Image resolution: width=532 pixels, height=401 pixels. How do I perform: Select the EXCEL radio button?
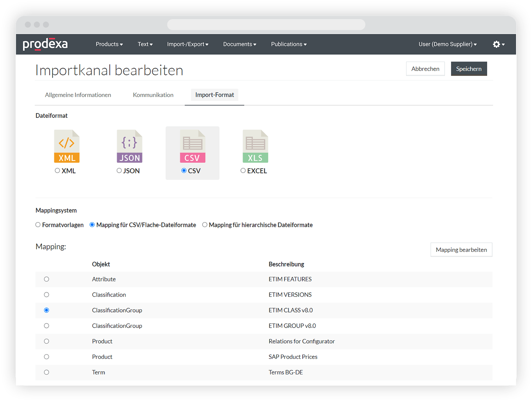[x=243, y=171]
